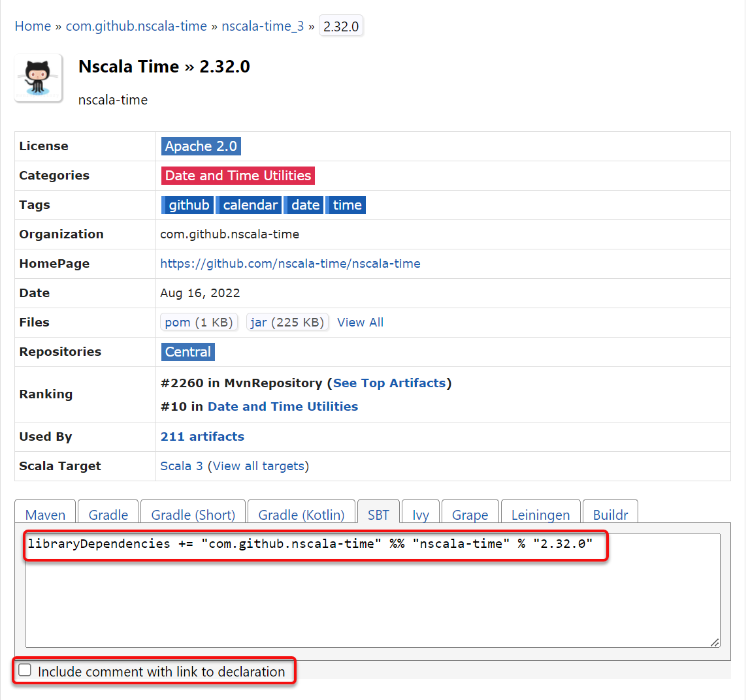The width and height of the screenshot is (748, 700).
Task: Open Date and Time Utilities ranking link
Action: 283,406
